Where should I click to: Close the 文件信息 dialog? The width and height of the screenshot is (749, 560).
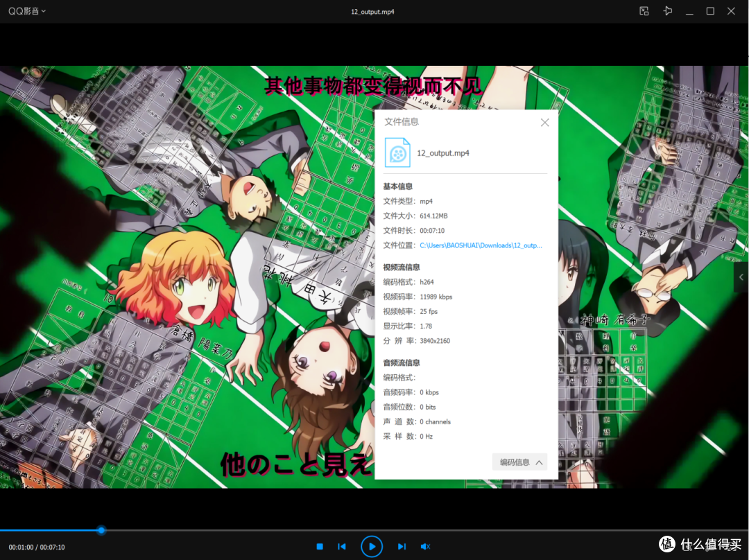(544, 123)
